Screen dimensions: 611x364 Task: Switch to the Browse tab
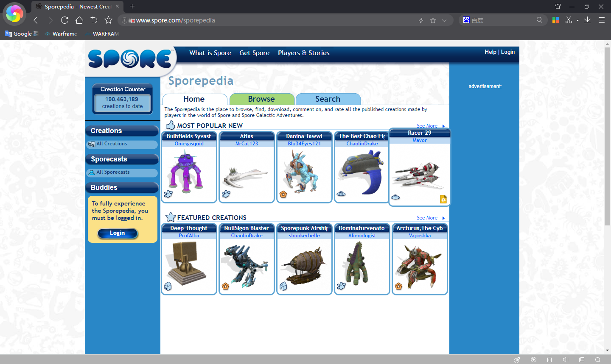[262, 99]
